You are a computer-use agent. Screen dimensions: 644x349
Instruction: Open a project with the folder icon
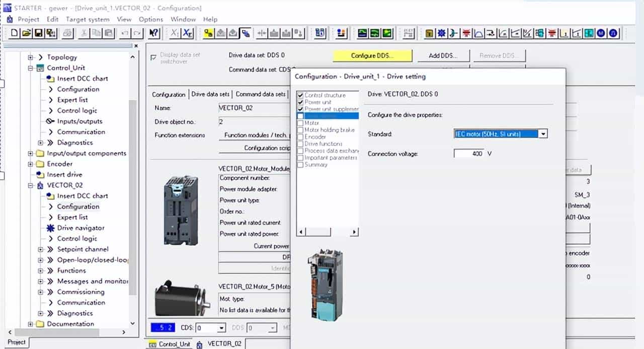pos(26,33)
